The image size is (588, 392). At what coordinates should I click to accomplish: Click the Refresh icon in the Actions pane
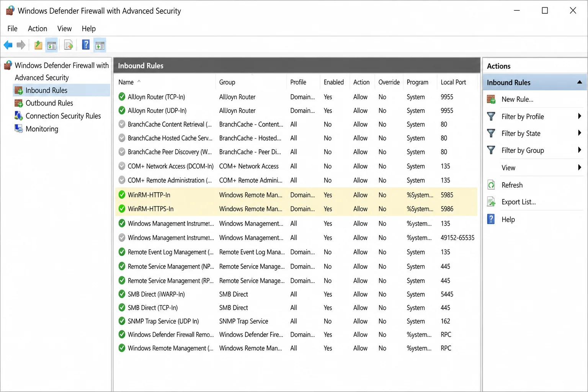(x=491, y=185)
